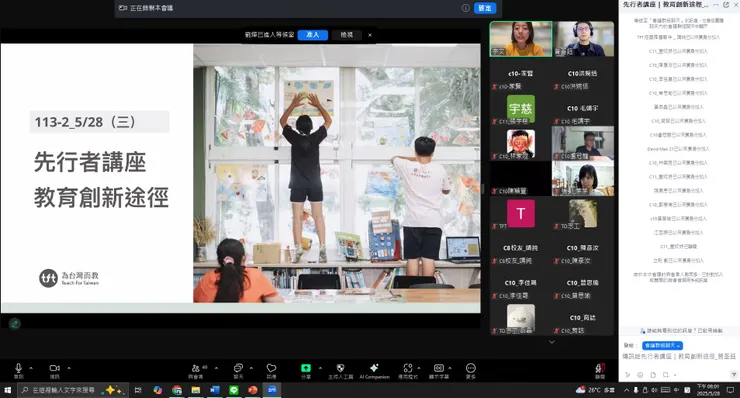
Task: Select the pink T avatar tile (TFT)
Action: click(x=521, y=213)
